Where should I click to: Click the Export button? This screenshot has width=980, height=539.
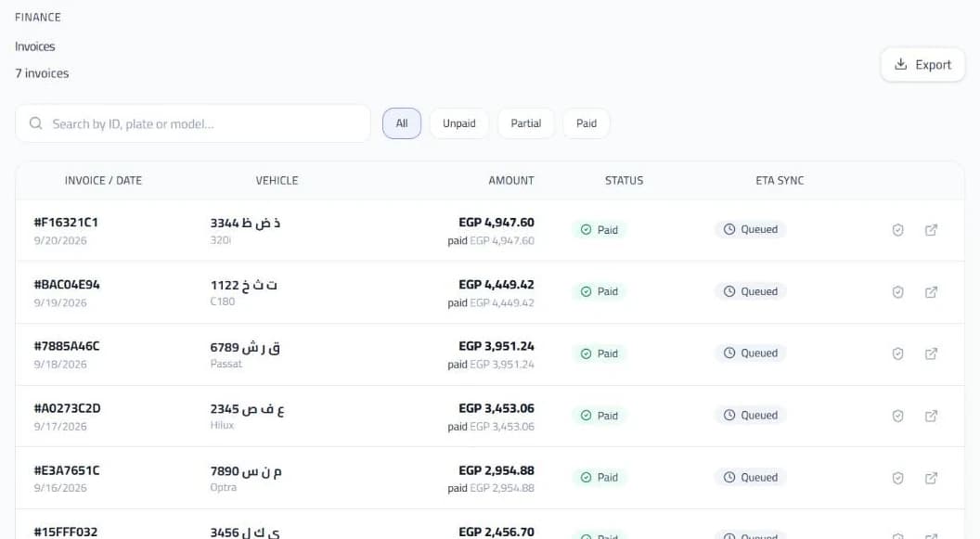[x=922, y=64]
